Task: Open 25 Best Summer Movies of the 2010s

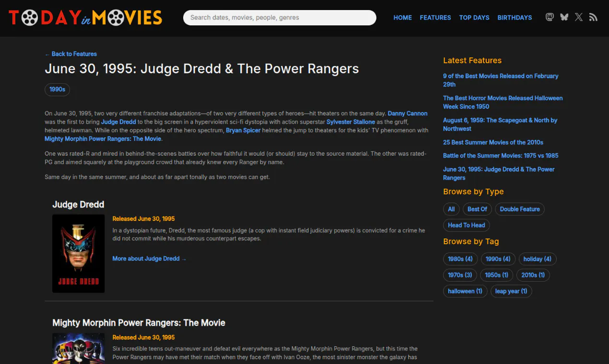Action: click(x=493, y=142)
